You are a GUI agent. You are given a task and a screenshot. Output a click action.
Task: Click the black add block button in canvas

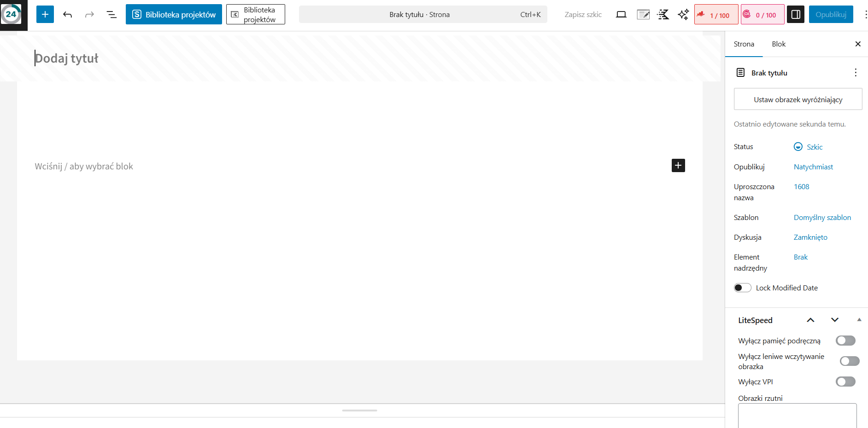(678, 165)
